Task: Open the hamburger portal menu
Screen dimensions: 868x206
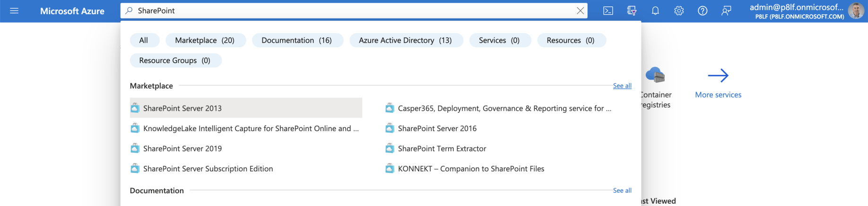Action: [14, 11]
